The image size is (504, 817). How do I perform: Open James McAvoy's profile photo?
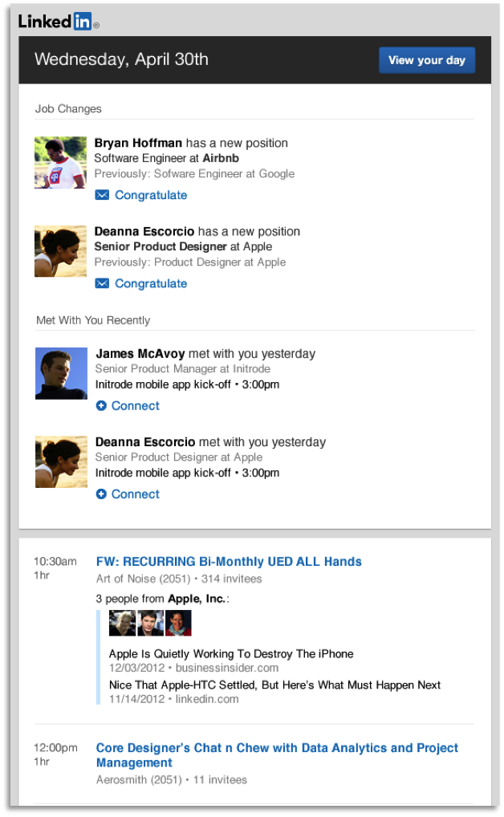click(61, 374)
